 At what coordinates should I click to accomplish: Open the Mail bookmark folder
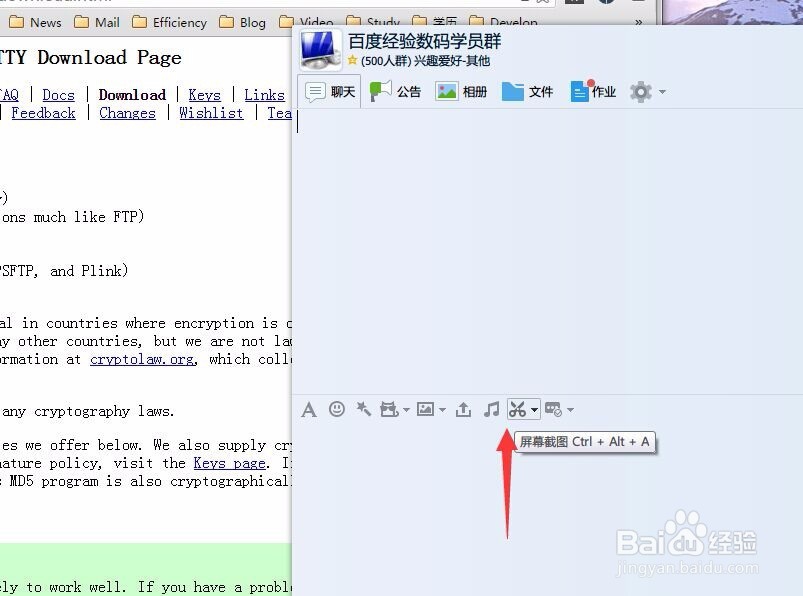(97, 22)
